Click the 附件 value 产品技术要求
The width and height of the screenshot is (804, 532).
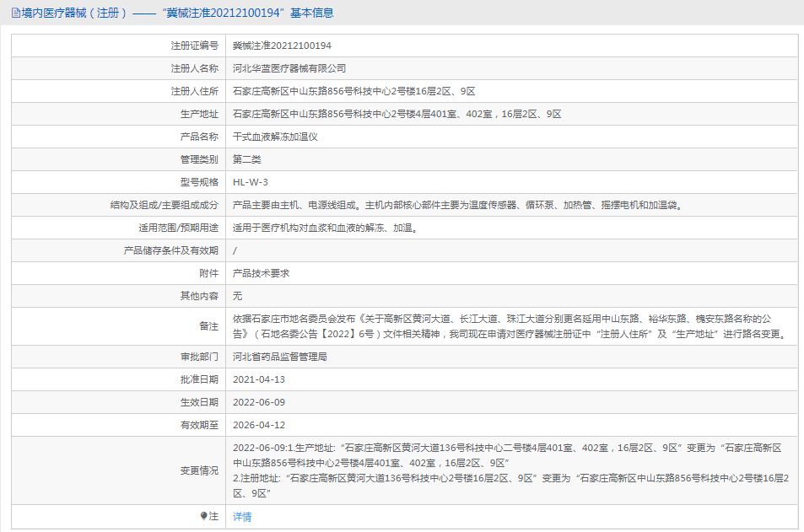click(261, 273)
